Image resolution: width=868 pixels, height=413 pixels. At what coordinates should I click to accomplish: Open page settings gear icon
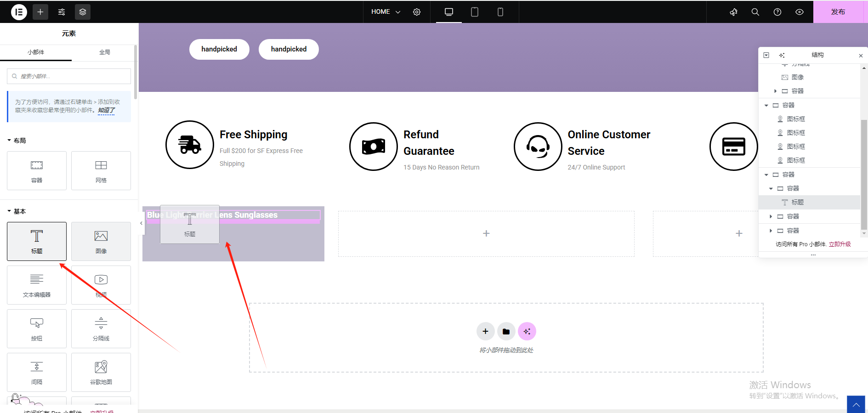[417, 12]
